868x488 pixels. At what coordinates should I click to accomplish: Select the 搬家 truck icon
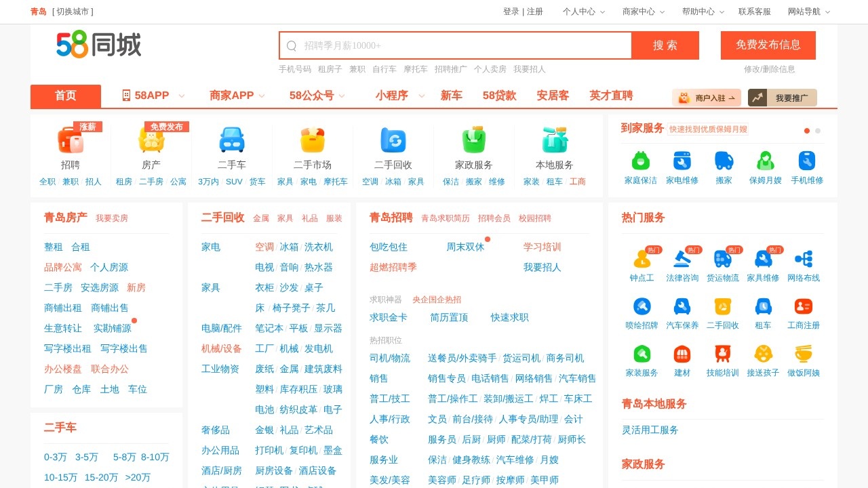[724, 161]
